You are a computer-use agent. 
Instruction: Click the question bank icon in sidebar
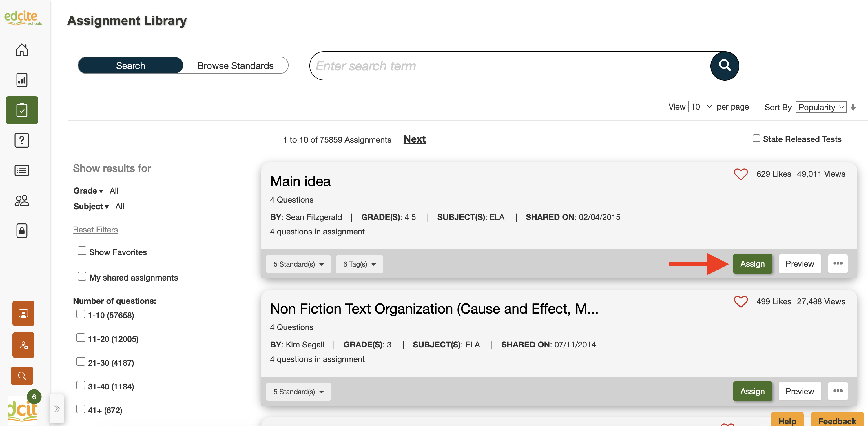[x=22, y=140]
